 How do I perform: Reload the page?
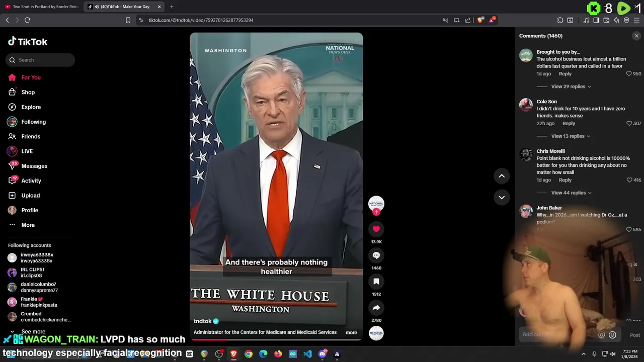28,20
